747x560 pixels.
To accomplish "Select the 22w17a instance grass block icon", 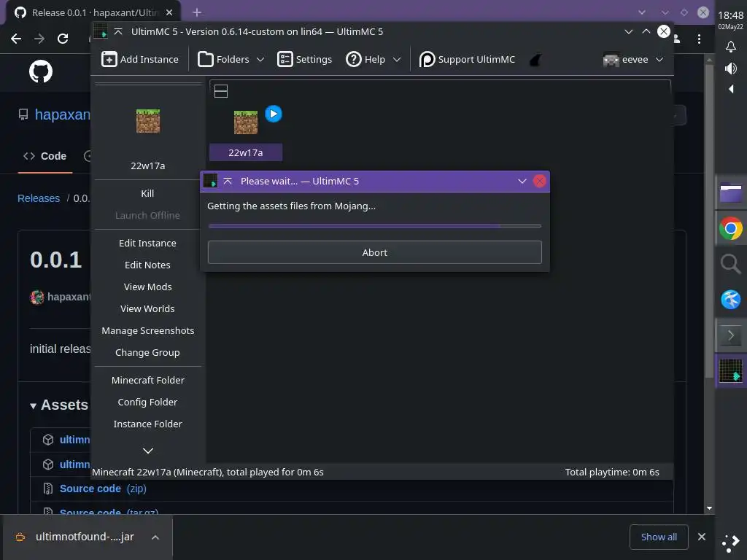I will point(246,122).
